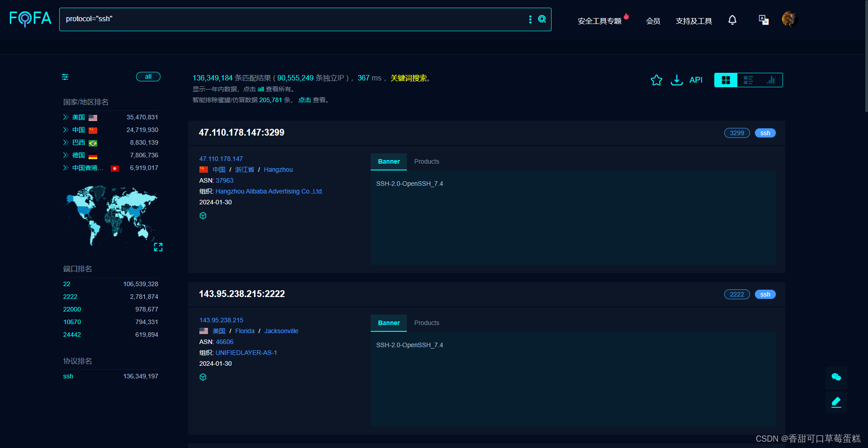Expand the 中国 country row
The width and height of the screenshot is (868, 448).
[66, 130]
